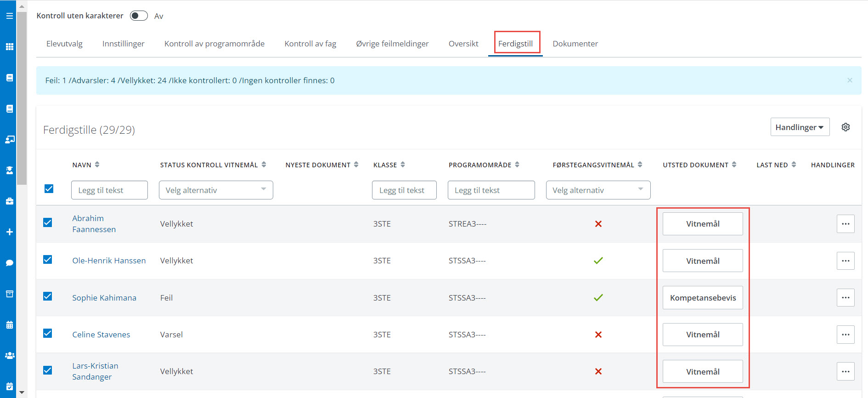Open status kontroll filter dropdown
The height and width of the screenshot is (398, 868).
click(216, 190)
